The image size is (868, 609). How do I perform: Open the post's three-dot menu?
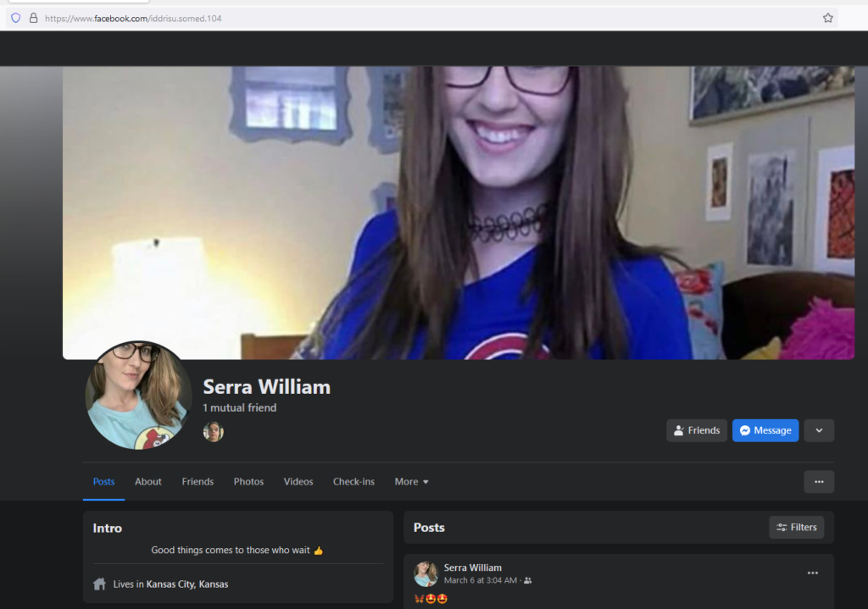[x=812, y=573]
